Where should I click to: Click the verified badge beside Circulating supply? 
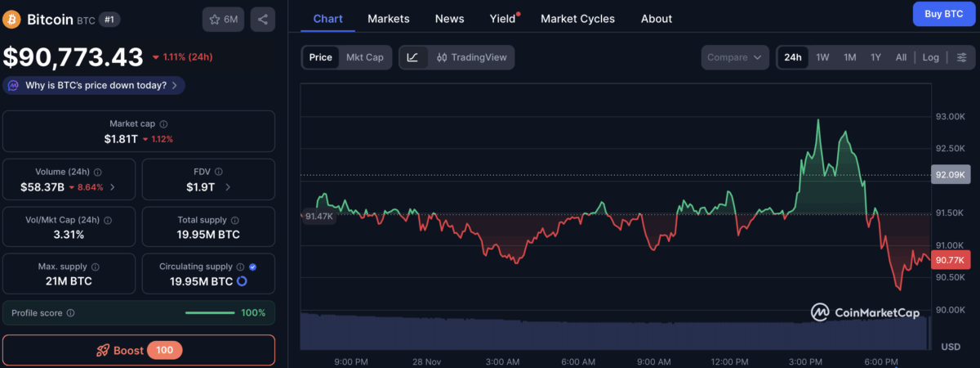(x=252, y=267)
